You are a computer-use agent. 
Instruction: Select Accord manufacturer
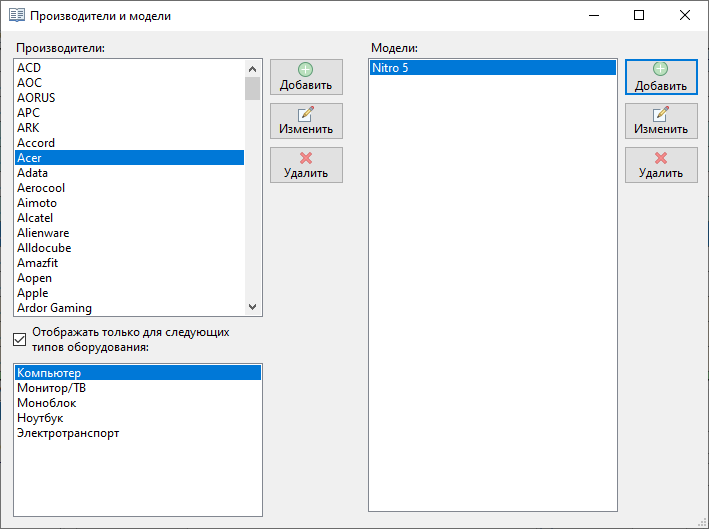[x=129, y=143]
